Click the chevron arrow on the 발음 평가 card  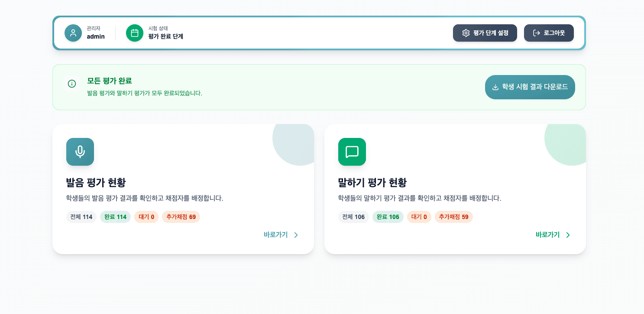tap(296, 235)
